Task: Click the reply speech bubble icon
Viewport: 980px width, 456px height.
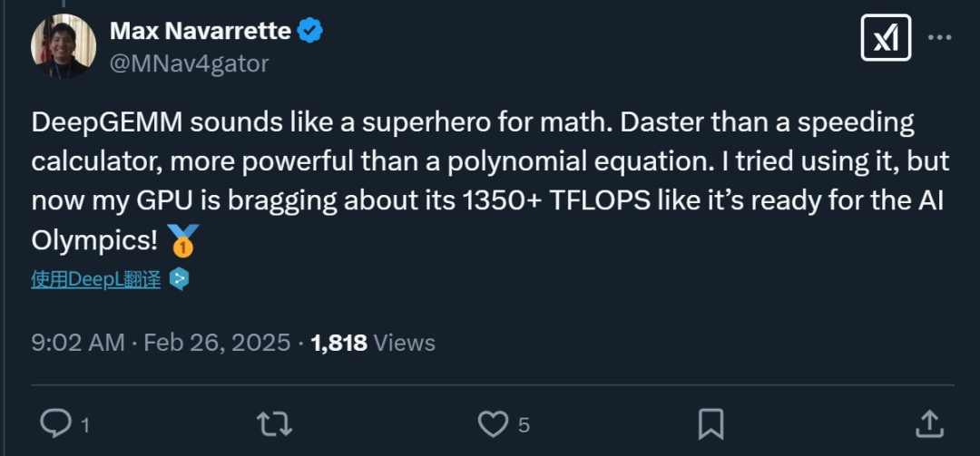Action: tap(57, 422)
